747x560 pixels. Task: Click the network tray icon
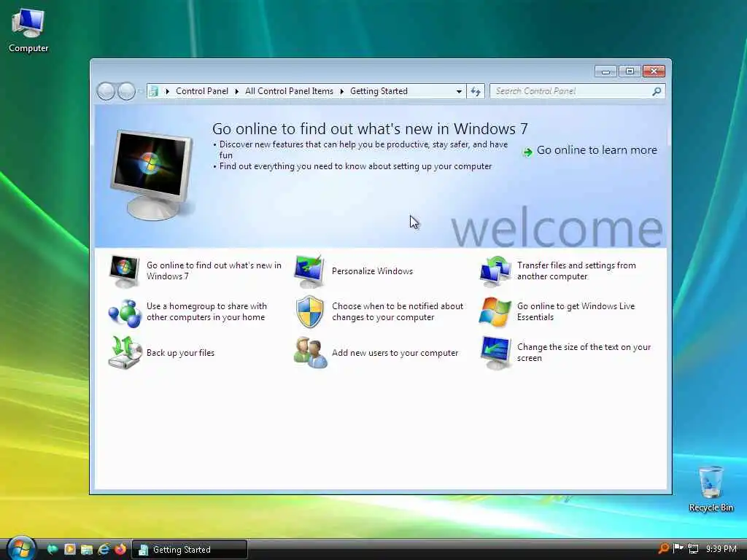(x=693, y=548)
